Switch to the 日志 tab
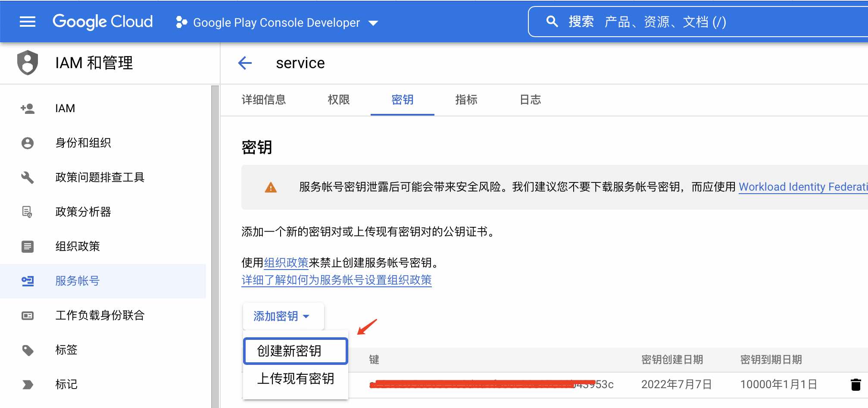The image size is (868, 408). click(531, 100)
